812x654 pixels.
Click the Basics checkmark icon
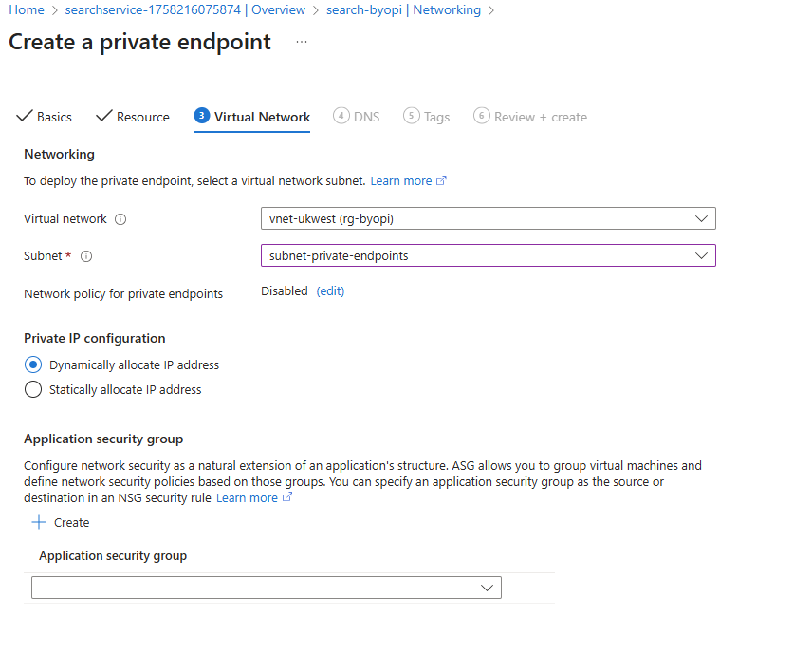tap(25, 117)
